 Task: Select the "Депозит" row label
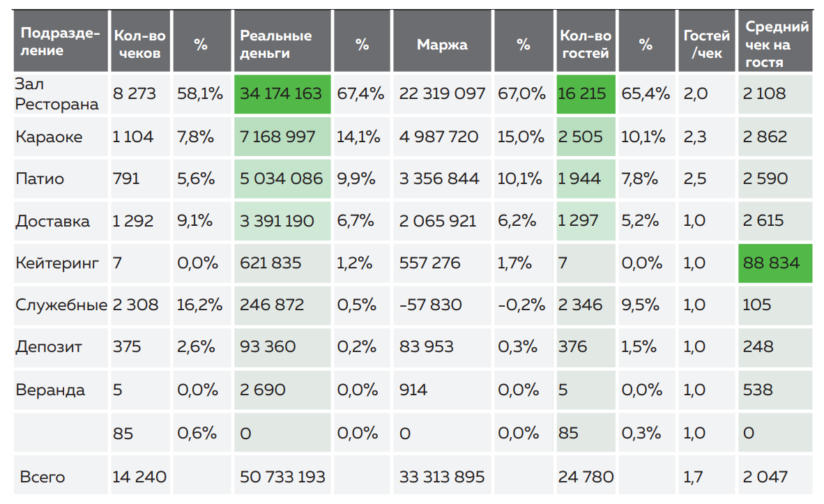pyautogui.click(x=49, y=346)
